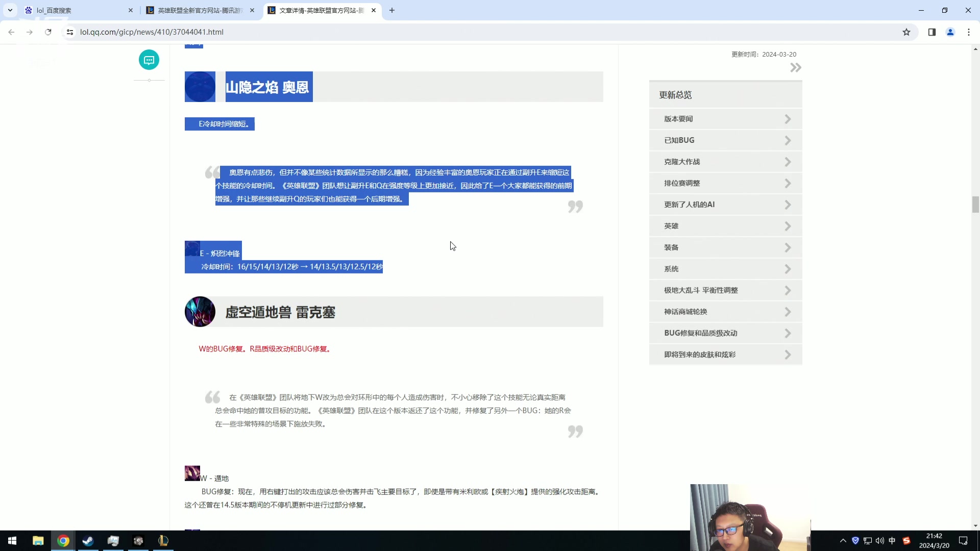980x551 pixels.
Task: Open the browser side panel
Action: click(x=932, y=32)
